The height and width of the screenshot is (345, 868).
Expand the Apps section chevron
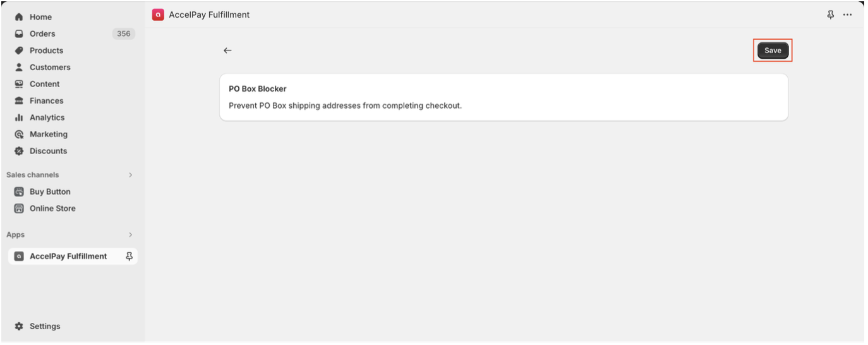pyautogui.click(x=131, y=235)
